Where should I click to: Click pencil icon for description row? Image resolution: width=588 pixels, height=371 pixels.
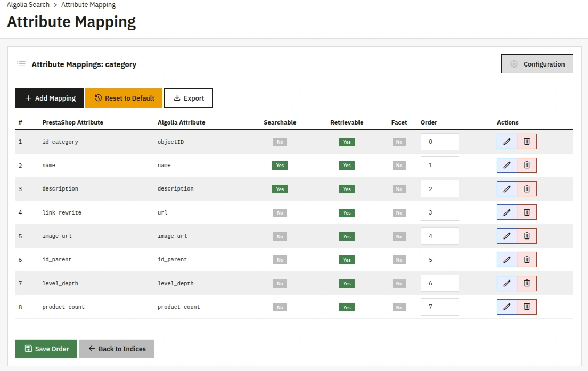[507, 189]
